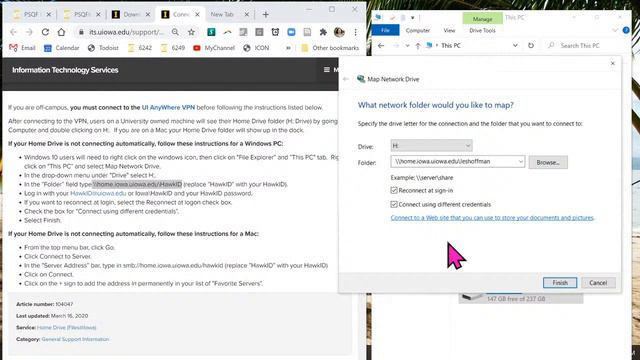Open Drive Tools tab in Explorer

(482, 30)
